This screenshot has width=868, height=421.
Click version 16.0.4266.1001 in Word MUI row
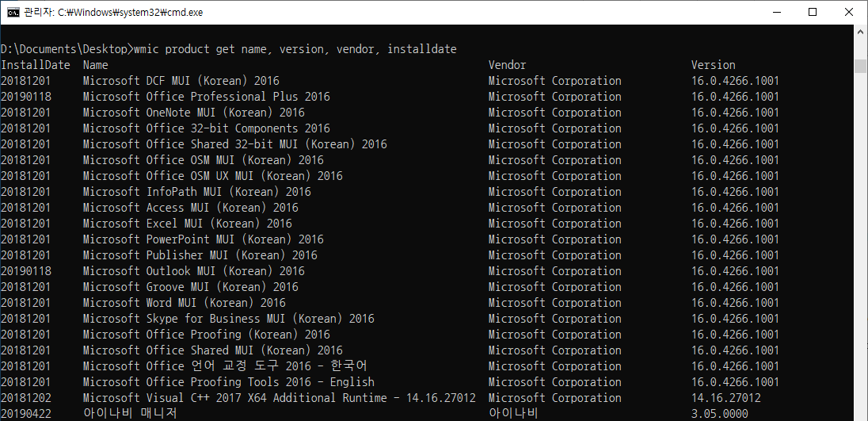click(735, 303)
